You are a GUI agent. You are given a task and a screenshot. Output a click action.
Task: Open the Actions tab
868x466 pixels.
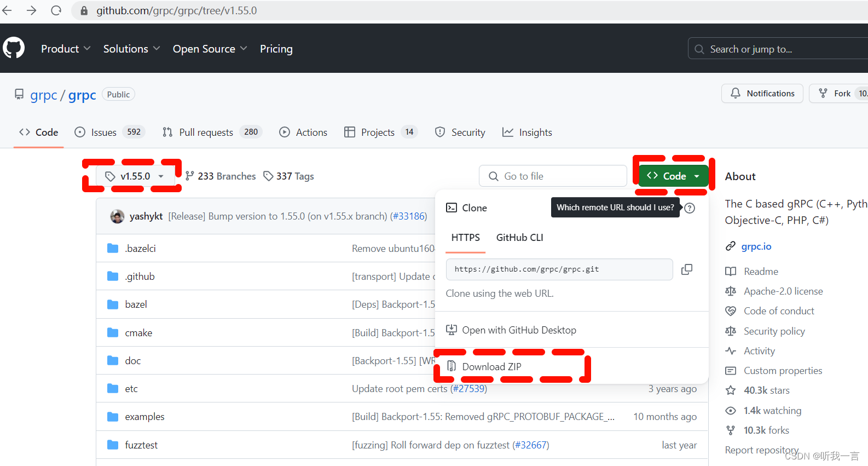click(303, 132)
